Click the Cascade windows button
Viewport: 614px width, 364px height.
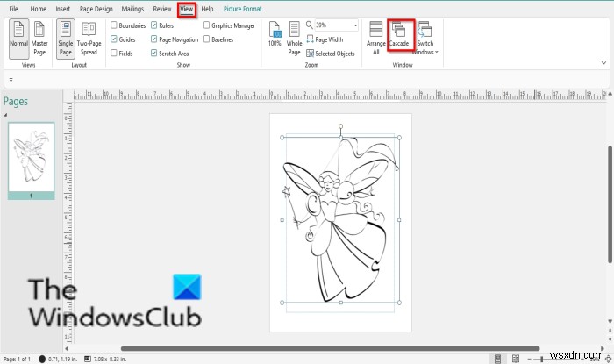(399, 35)
